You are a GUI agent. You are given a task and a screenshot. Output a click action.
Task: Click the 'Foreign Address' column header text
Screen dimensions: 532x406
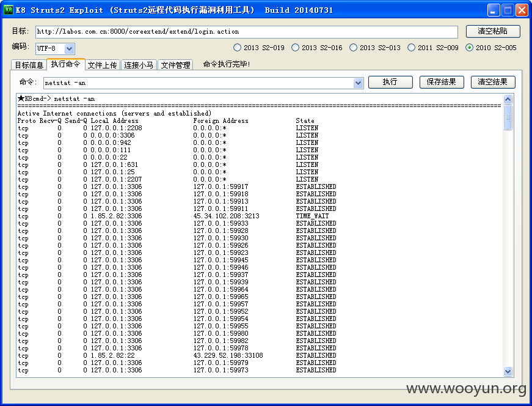[x=221, y=121]
